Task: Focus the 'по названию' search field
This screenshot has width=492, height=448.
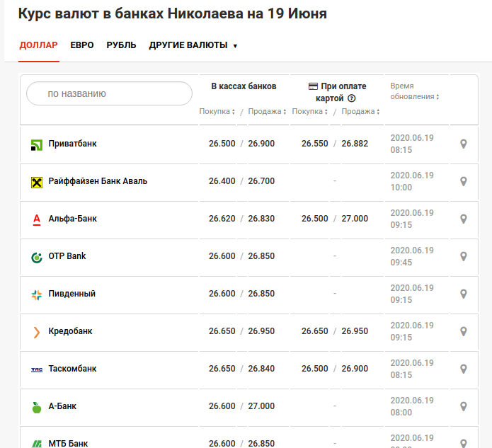Action: (109, 93)
